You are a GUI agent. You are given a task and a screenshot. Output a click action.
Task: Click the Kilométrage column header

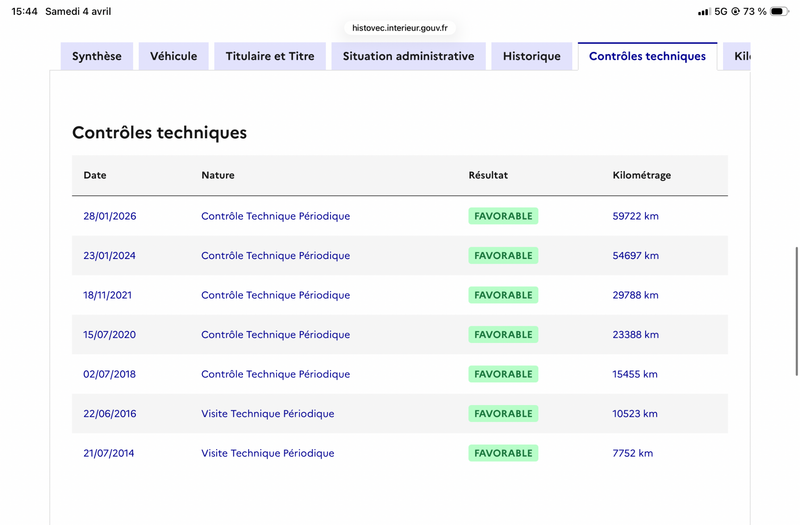641,175
